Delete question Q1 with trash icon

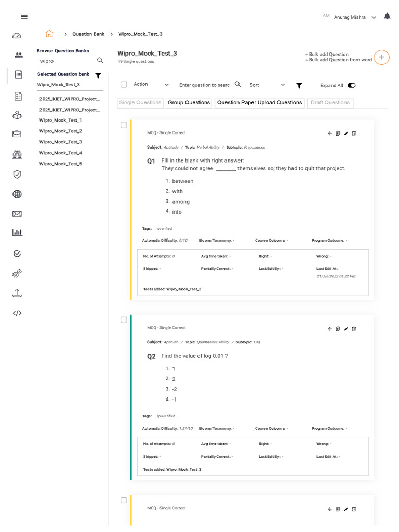(x=354, y=134)
